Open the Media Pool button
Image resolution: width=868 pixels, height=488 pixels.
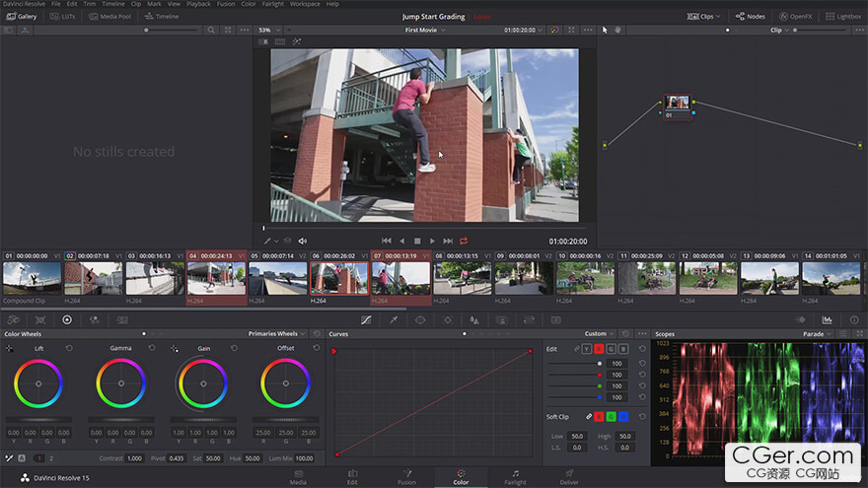click(110, 17)
